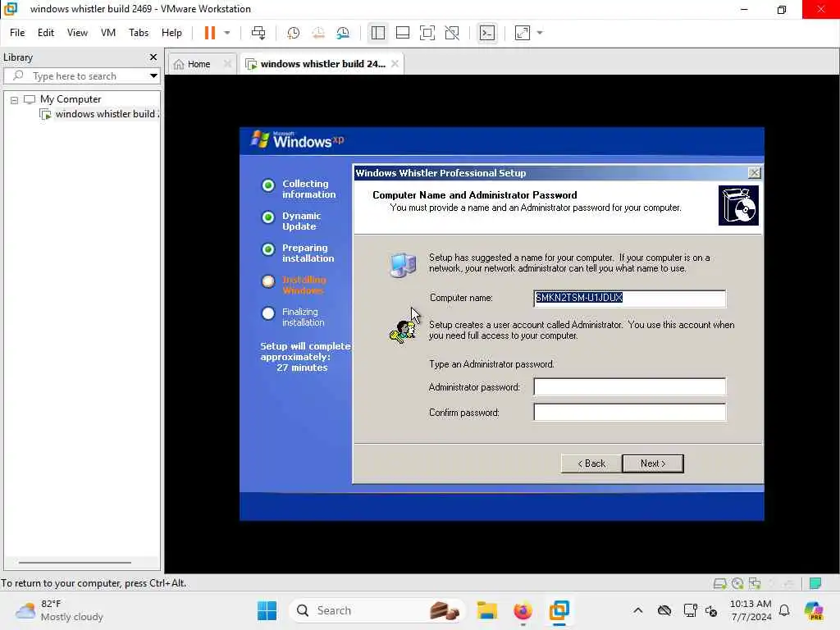Click the administrator keys icon in setup
840x630 pixels.
coord(402,331)
